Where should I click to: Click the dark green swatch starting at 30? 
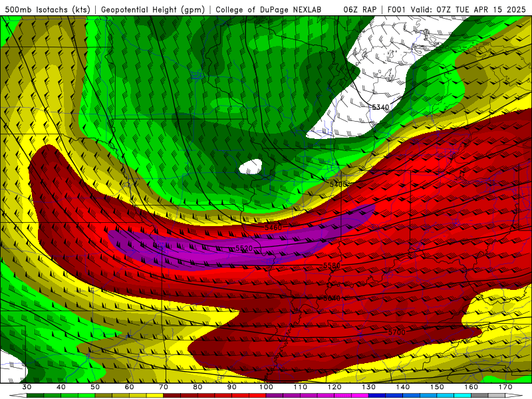tap(35, 396)
